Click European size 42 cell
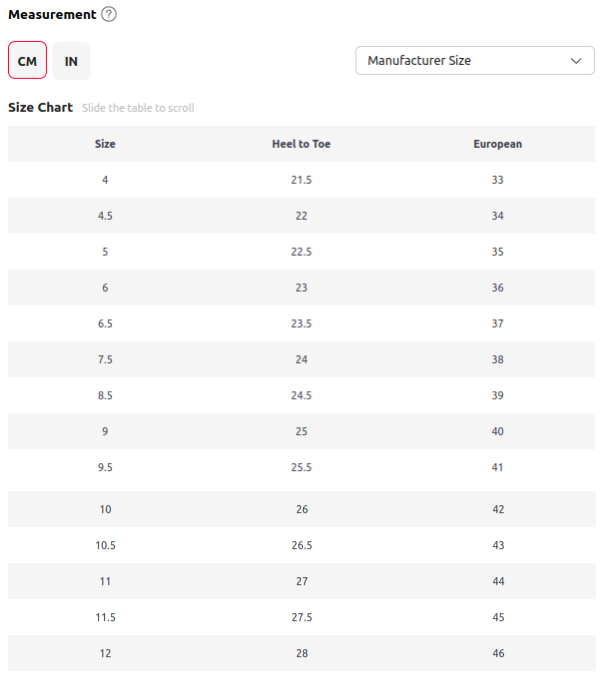 click(x=498, y=509)
